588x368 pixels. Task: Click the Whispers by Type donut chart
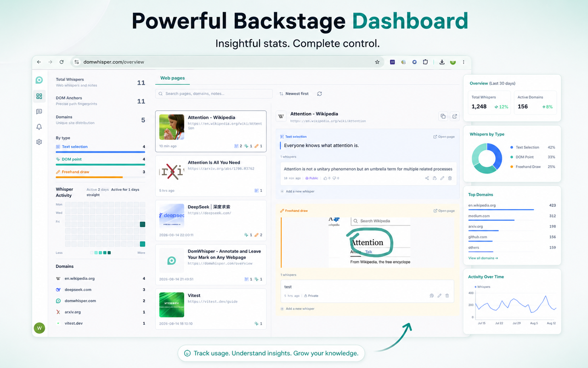[487, 158]
